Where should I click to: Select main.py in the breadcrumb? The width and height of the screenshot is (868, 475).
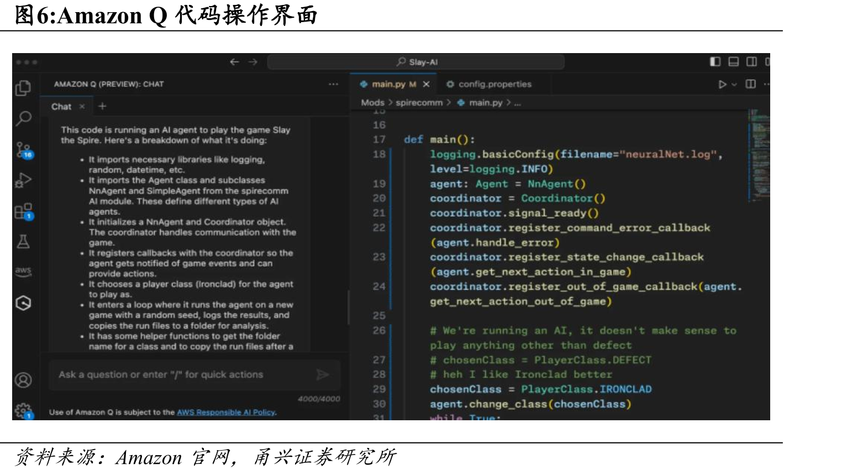(480, 103)
